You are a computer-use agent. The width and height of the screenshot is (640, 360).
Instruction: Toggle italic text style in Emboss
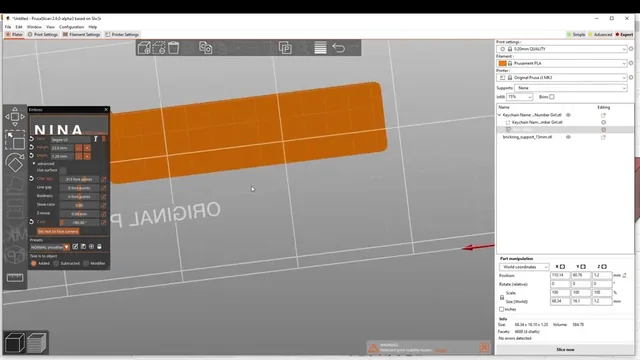click(x=96, y=139)
